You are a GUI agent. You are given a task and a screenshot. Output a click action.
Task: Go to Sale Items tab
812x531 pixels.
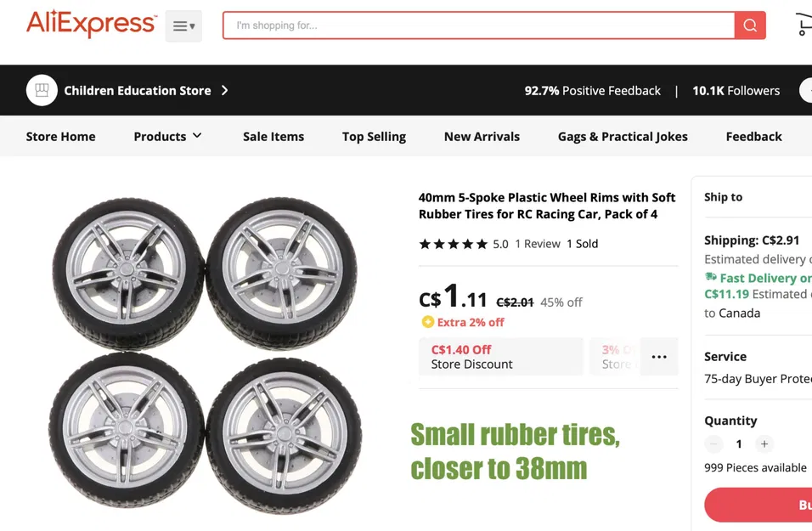[273, 136]
